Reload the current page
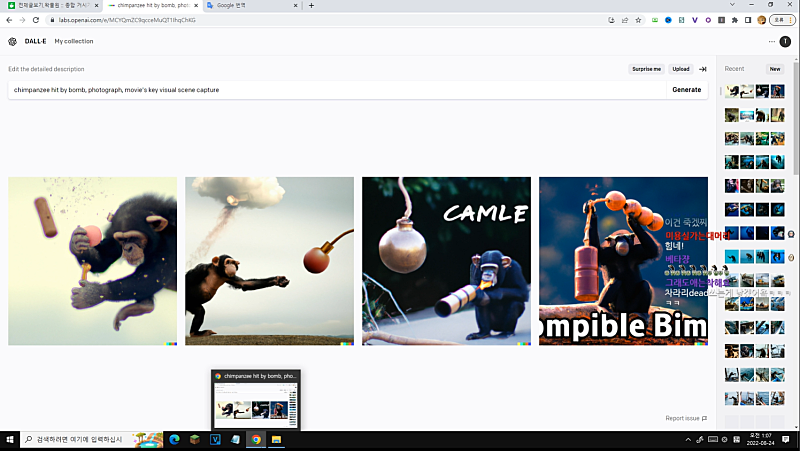Viewport: 800px width, 451px height. pyautogui.click(x=36, y=20)
